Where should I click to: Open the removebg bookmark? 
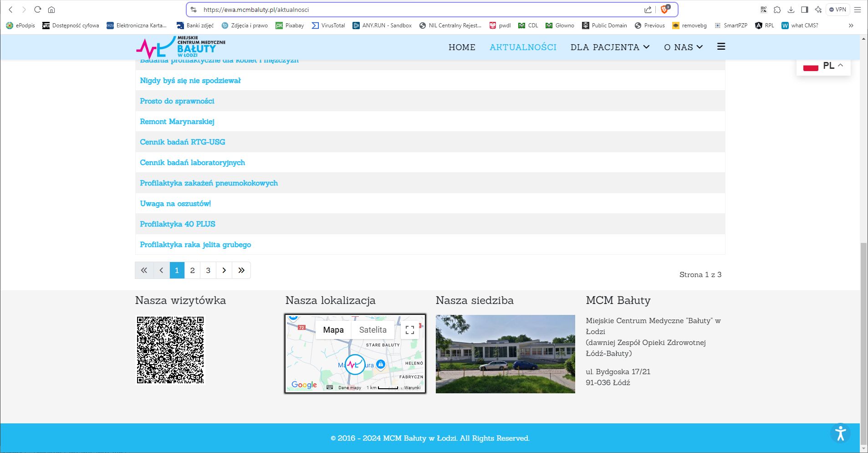click(x=689, y=26)
